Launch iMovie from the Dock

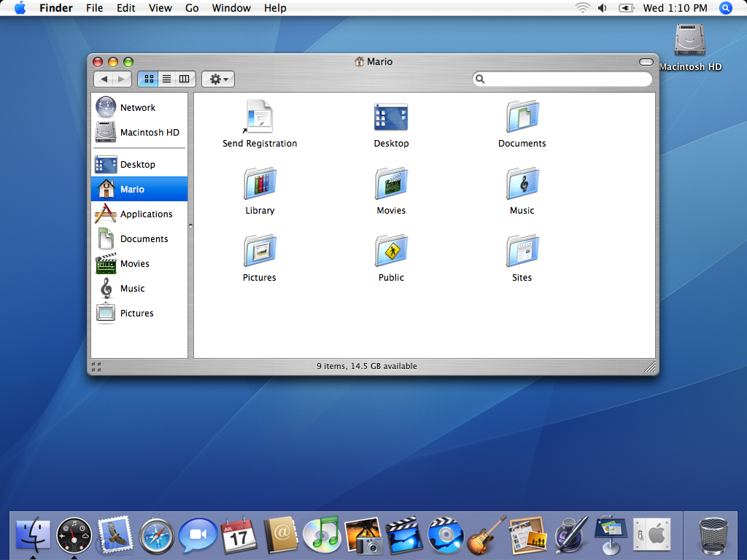tap(404, 535)
